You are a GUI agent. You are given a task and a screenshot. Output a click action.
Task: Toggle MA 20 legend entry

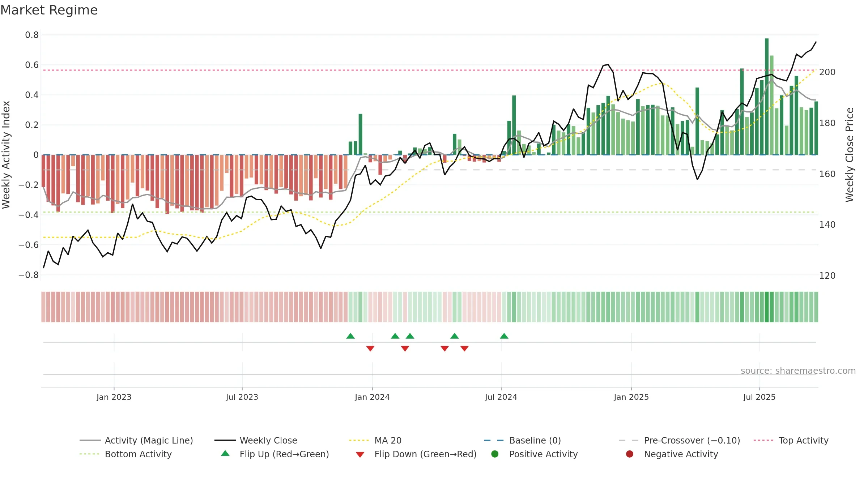pos(375,440)
